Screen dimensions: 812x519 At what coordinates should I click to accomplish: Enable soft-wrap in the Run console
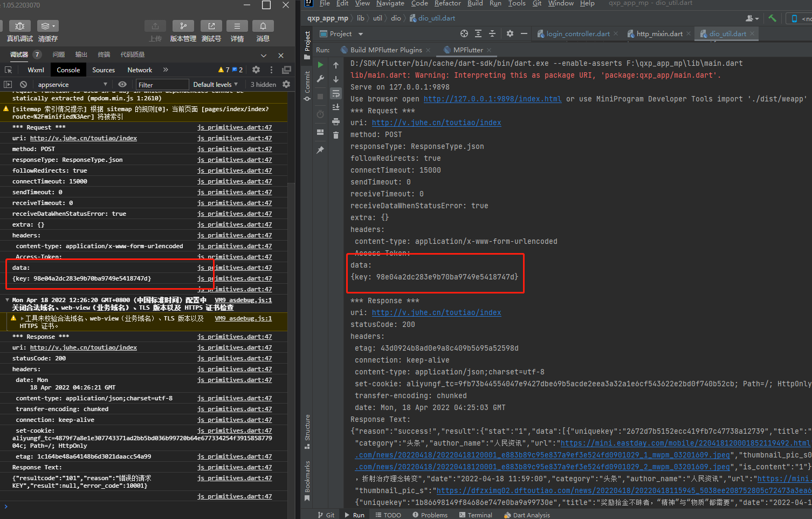pyautogui.click(x=336, y=93)
